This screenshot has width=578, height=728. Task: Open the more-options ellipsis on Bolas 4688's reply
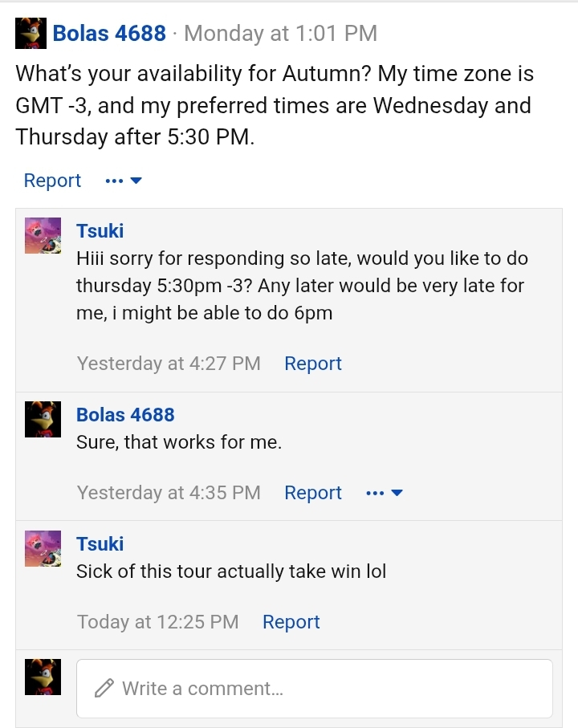tap(376, 492)
